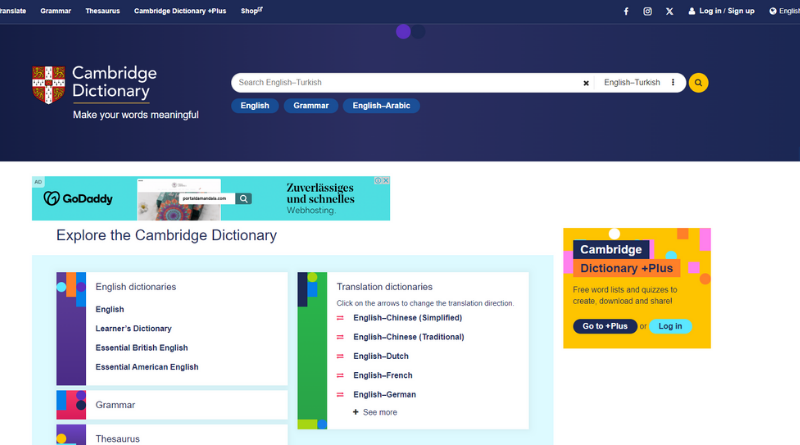Open the Instagram icon in header
The image size is (800, 445).
[x=647, y=11]
